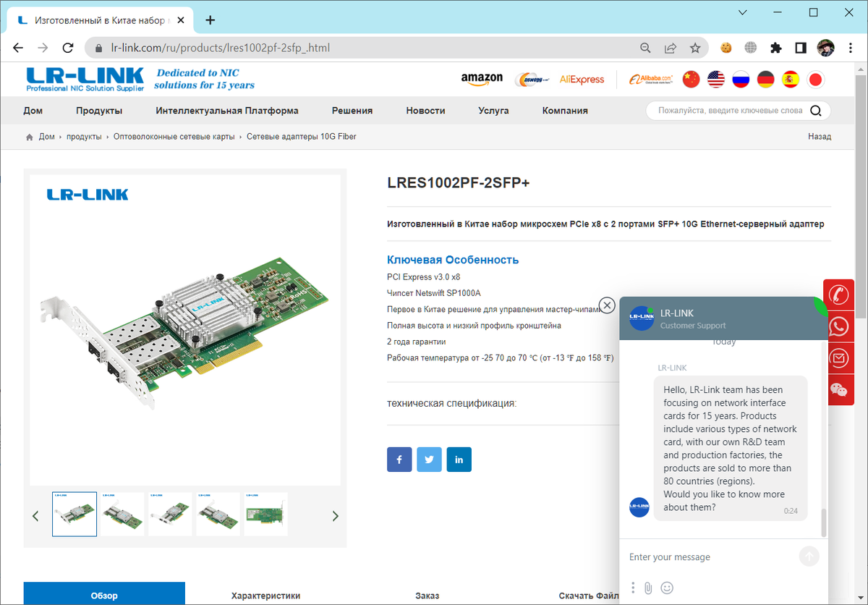The width and height of the screenshot is (868, 605).
Task: Open breadcrumb Оптоволоконные сетевые карты
Action: tap(173, 137)
